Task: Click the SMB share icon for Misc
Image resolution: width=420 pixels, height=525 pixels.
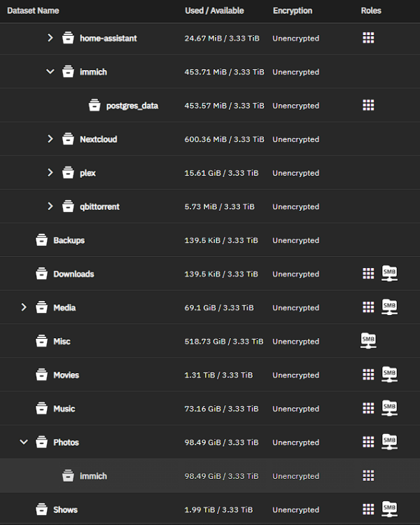Action: pyautogui.click(x=368, y=341)
